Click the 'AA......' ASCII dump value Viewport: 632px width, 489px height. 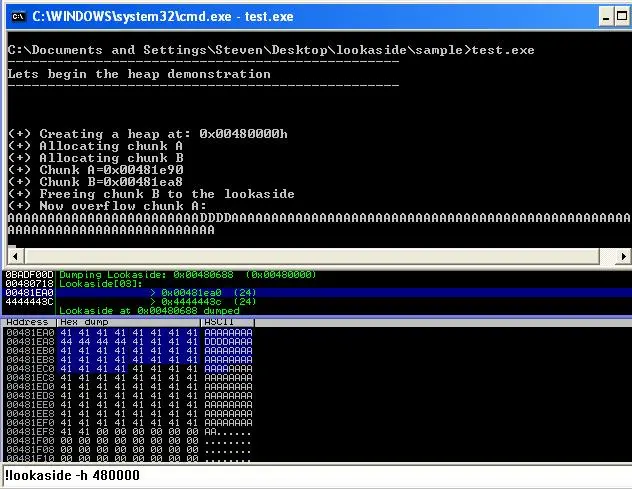point(228,432)
